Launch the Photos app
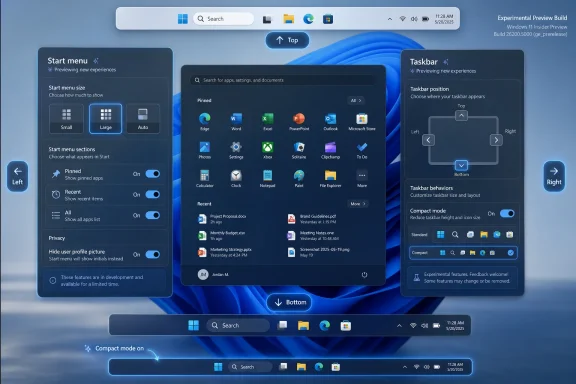The image size is (576, 384). (x=205, y=150)
